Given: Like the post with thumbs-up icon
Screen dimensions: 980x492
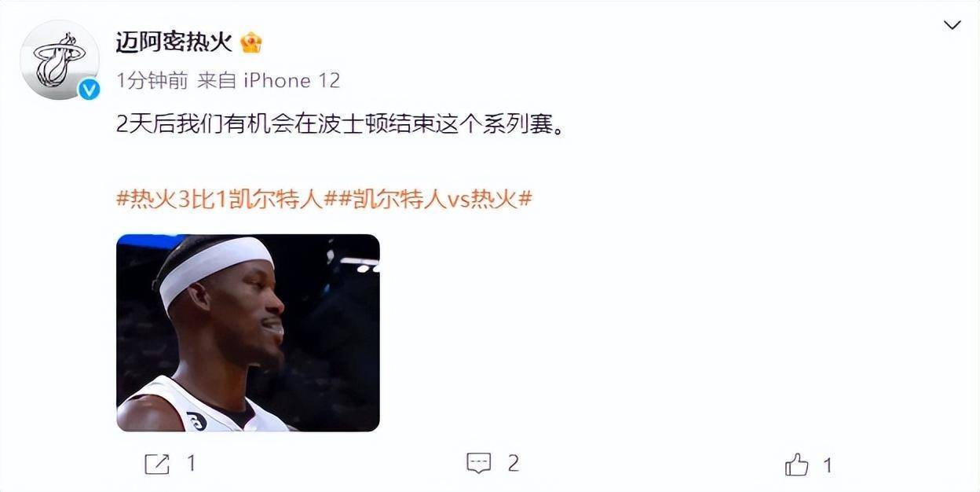Looking at the screenshot, I should click(x=796, y=464).
